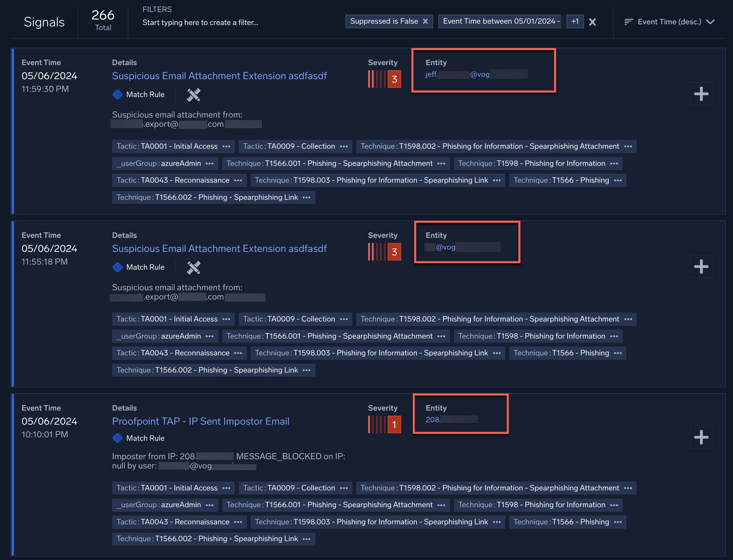Viewport: 733px width, 560px height.
Task: Click the crossed tools icon in the second signal
Action: pos(194,268)
